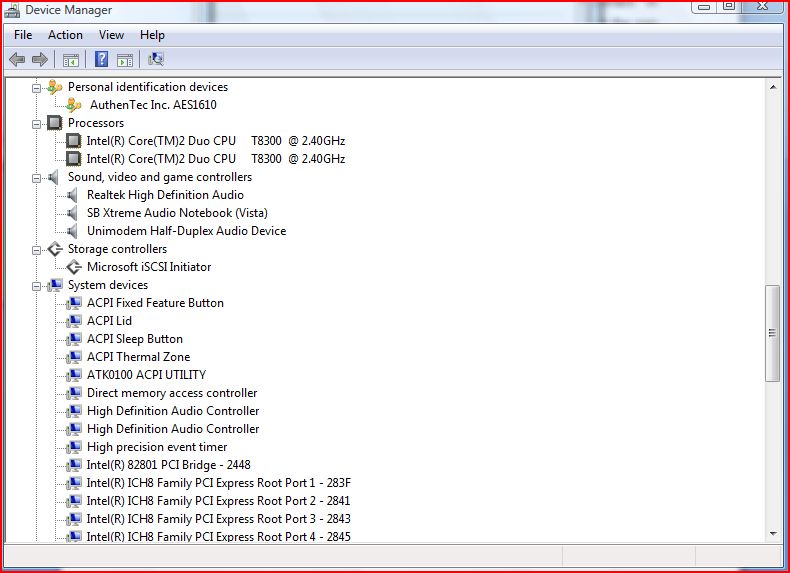Image resolution: width=790 pixels, height=573 pixels.
Task: Select ICH8 PCI Express Root Port 1 - 283F
Action: coord(219,483)
